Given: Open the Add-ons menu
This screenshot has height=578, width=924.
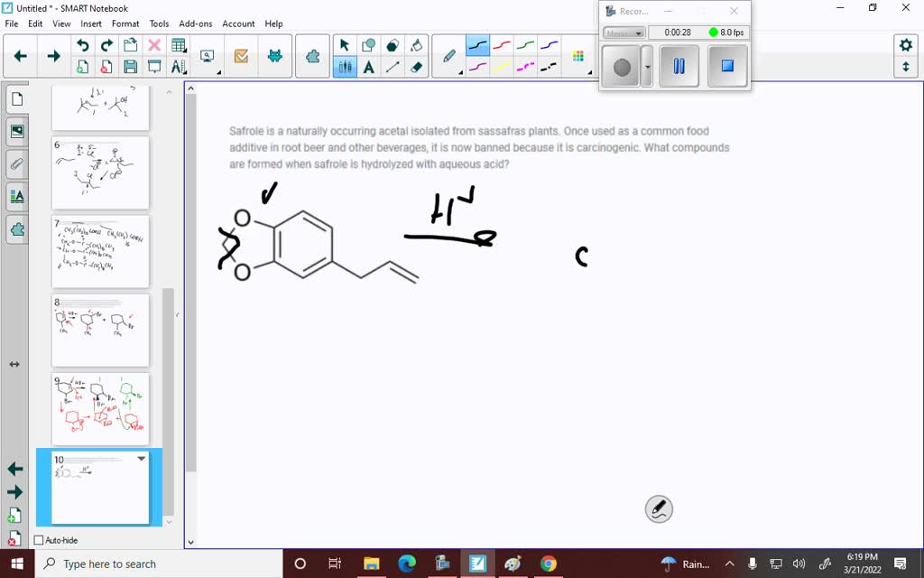Looking at the screenshot, I should coord(194,23).
